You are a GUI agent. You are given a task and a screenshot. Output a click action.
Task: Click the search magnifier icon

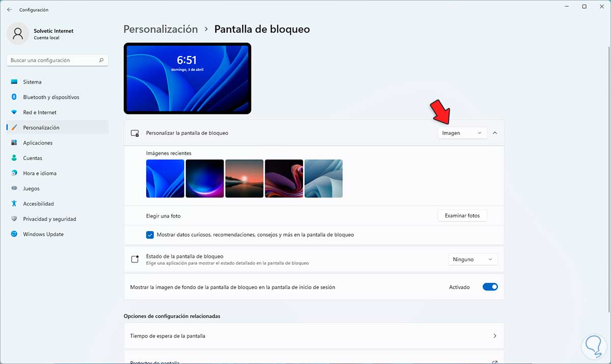(x=101, y=60)
